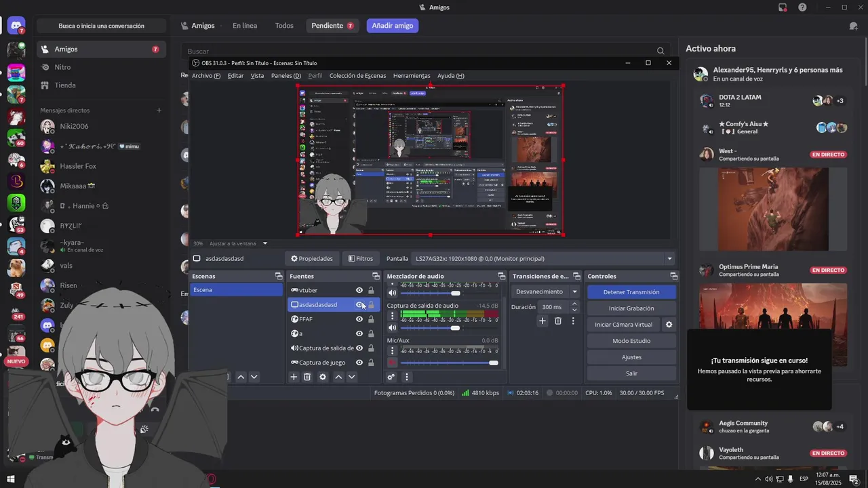Image resolution: width=868 pixels, height=488 pixels.
Task: Open Archivo menu in OBS
Action: [x=206, y=76]
